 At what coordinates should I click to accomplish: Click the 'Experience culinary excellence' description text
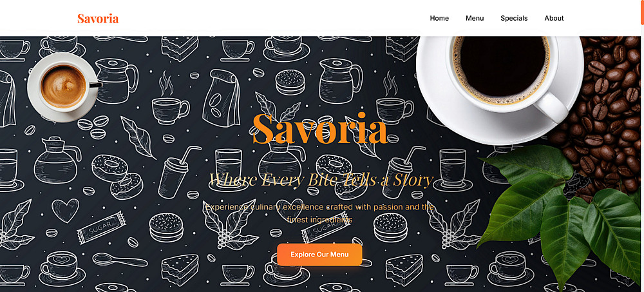click(x=319, y=213)
